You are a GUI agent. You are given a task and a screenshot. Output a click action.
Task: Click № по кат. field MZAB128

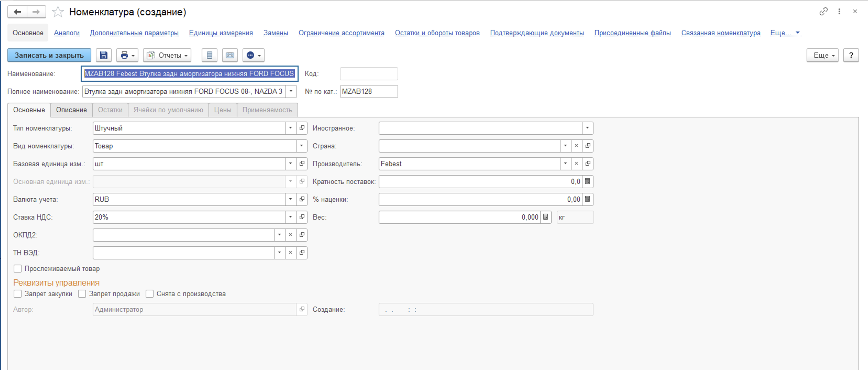click(369, 91)
